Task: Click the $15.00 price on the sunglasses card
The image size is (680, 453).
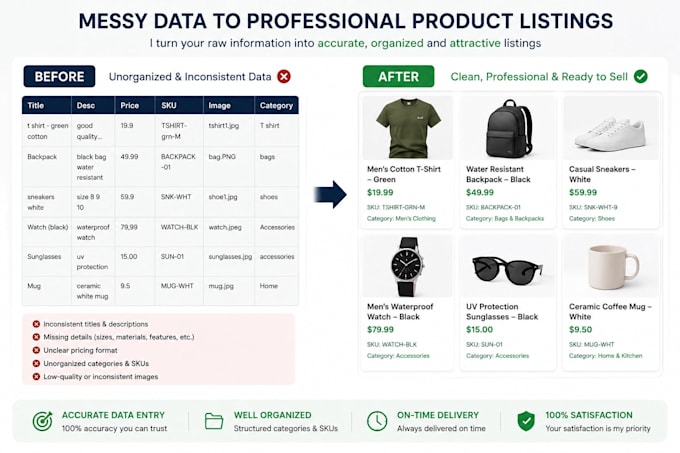Action: pos(479,330)
